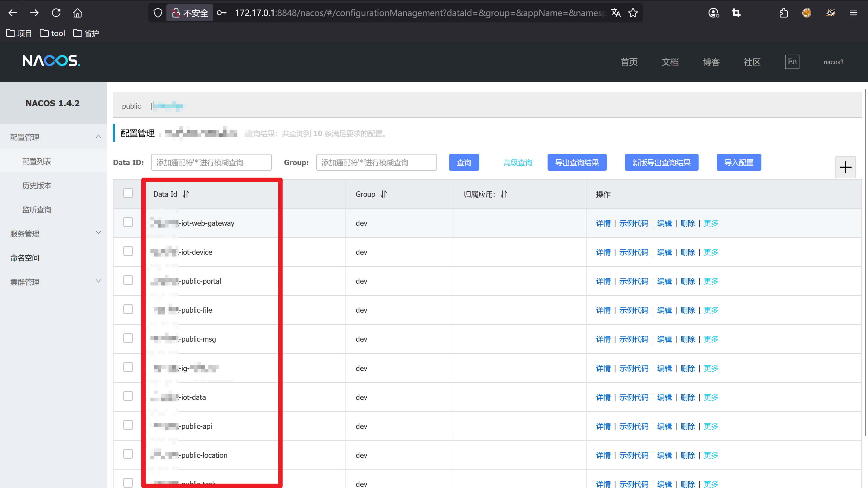Click the blue 查询 button
The width and height of the screenshot is (868, 488).
pos(464,163)
